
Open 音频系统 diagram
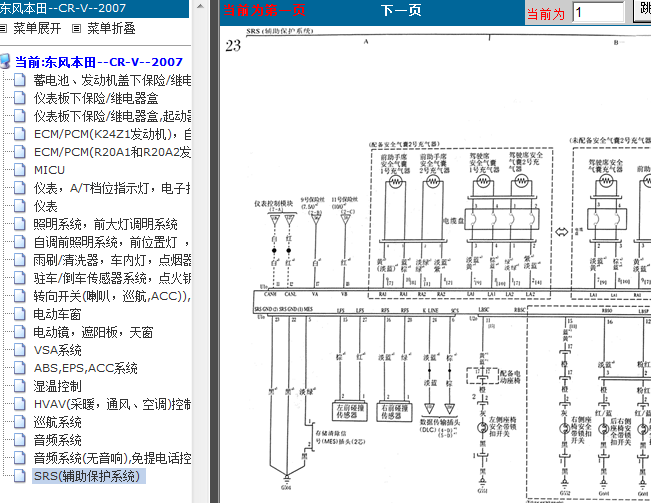pos(57,440)
